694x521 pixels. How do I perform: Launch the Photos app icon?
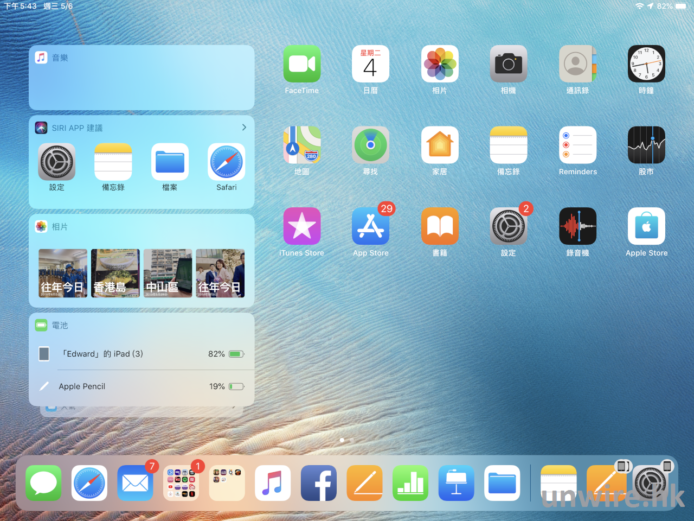pos(439,64)
